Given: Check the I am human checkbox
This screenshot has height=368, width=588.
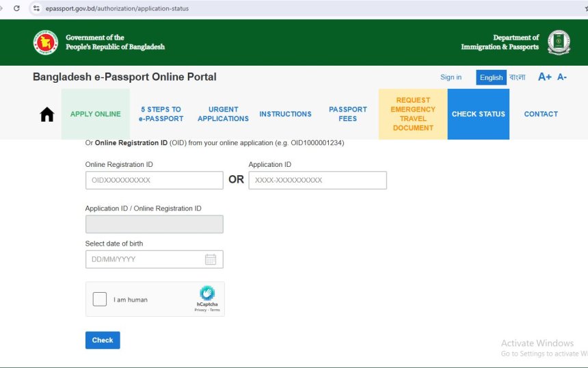Looking at the screenshot, I should pyautogui.click(x=100, y=300).
